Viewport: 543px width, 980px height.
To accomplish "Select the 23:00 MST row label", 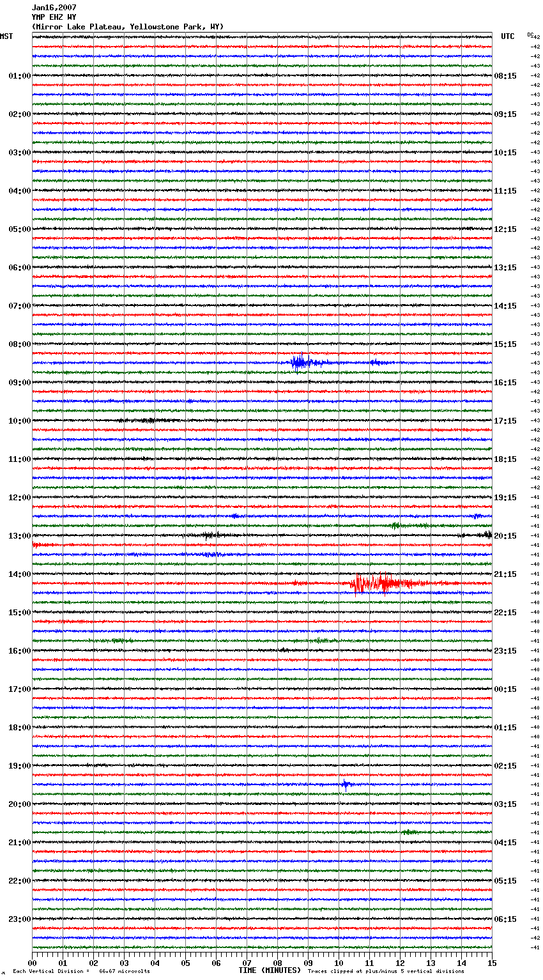I will tap(20, 919).
